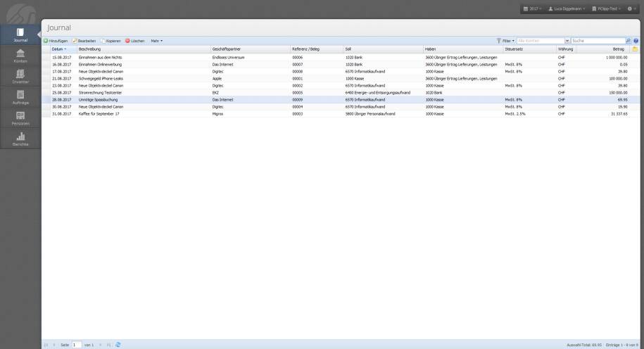Click the amount '150 000.00'
644x349 pixels.
click(x=618, y=93)
